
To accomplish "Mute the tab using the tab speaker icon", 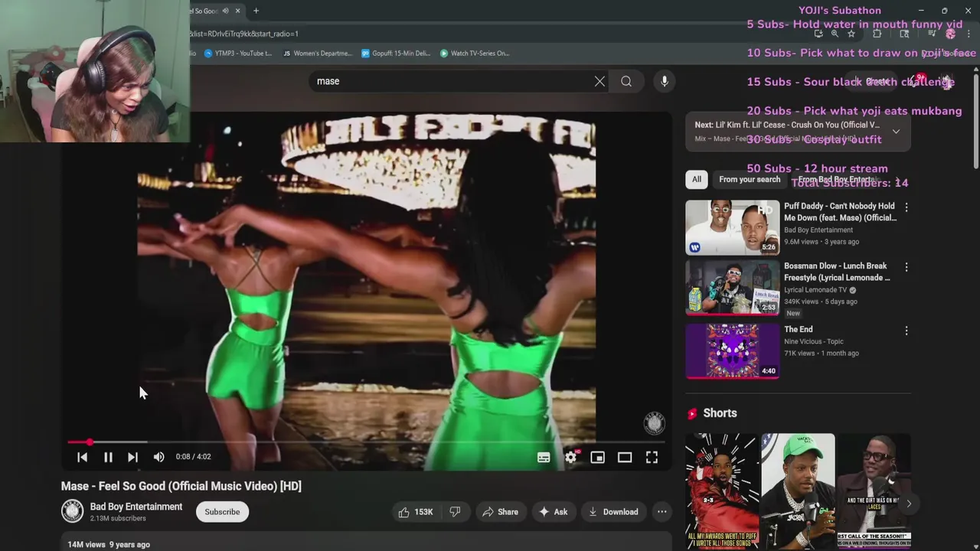I will pyautogui.click(x=225, y=11).
